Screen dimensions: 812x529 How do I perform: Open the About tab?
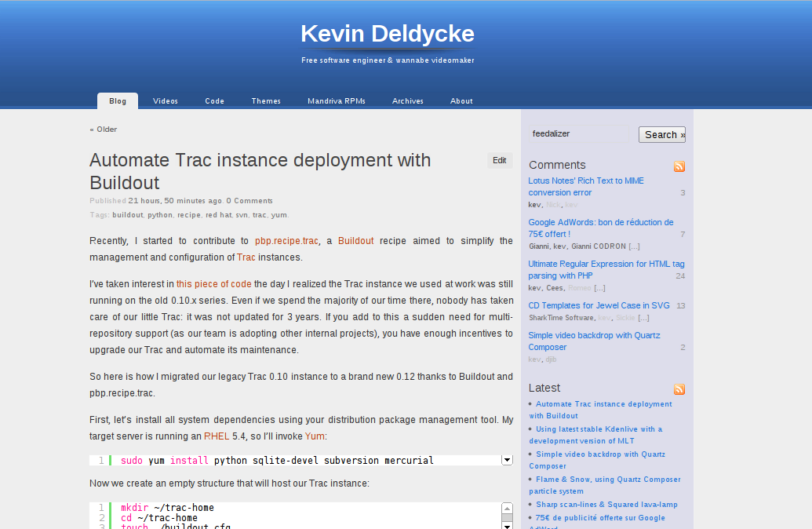[461, 101]
